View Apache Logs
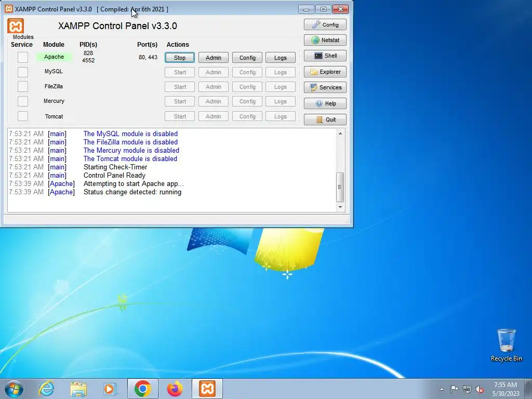This screenshot has height=399, width=532. (281, 58)
